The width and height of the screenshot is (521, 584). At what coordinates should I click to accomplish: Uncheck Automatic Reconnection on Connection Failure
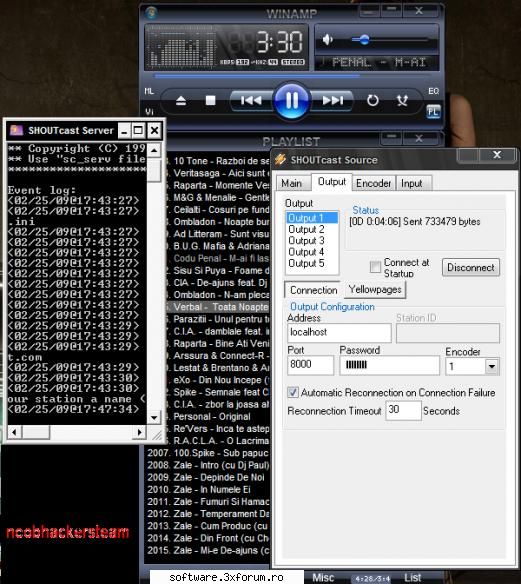pyautogui.click(x=293, y=393)
